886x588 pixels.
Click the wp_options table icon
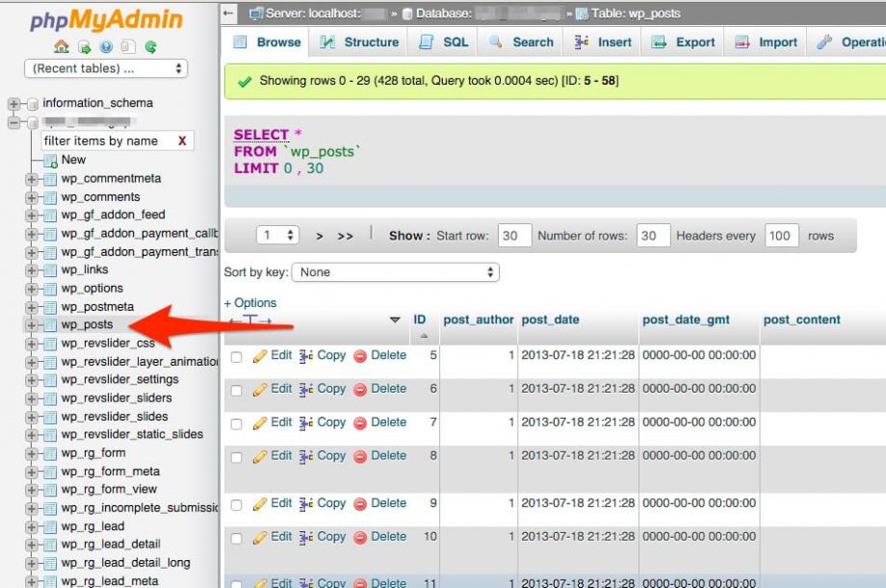click(x=50, y=289)
